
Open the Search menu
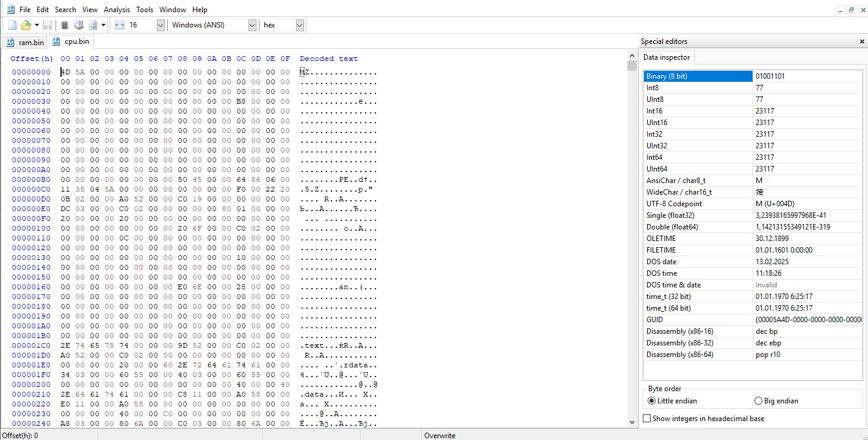point(65,10)
